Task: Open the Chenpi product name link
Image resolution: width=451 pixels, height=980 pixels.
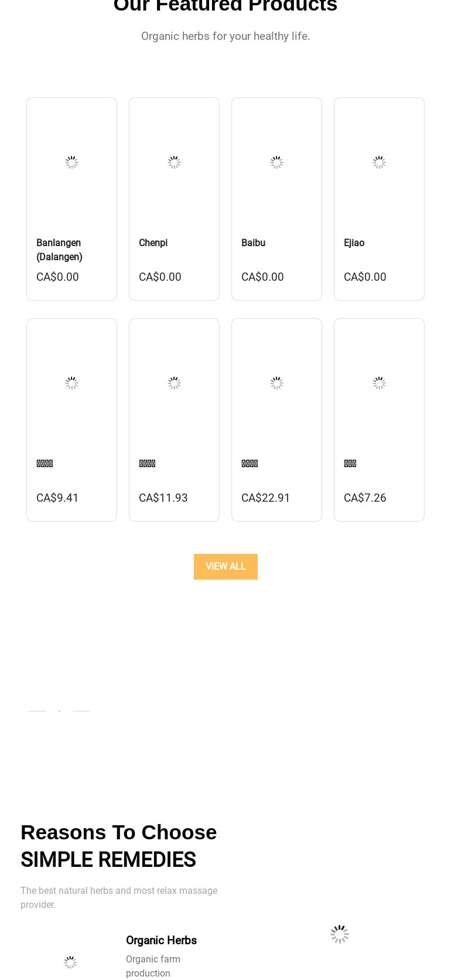Action: tap(153, 243)
